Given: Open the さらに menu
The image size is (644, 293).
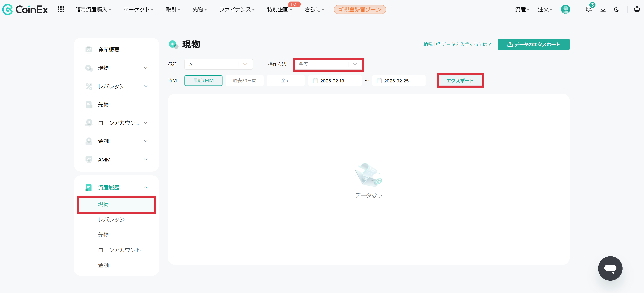Looking at the screenshot, I should pos(314,9).
